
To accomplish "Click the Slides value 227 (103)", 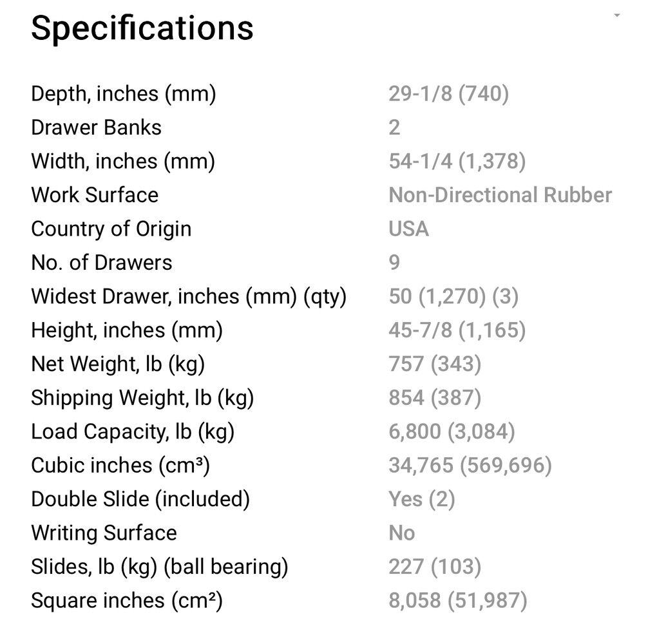I will [435, 567].
